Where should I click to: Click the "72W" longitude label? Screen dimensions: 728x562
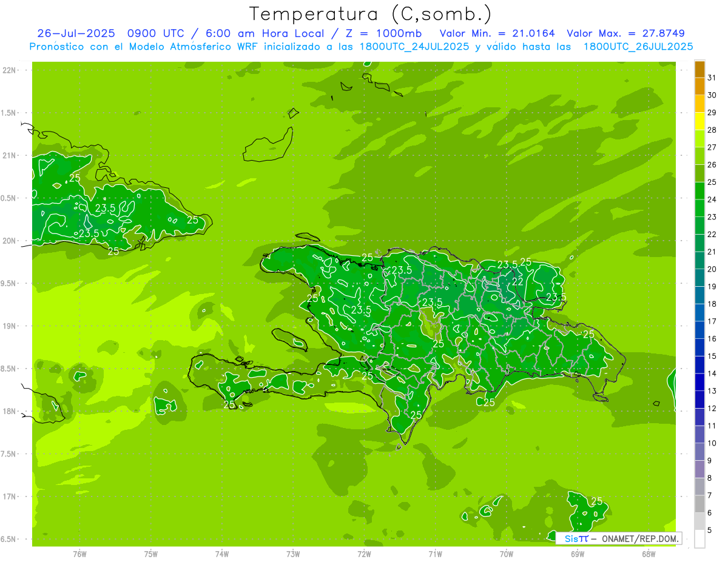364,554
